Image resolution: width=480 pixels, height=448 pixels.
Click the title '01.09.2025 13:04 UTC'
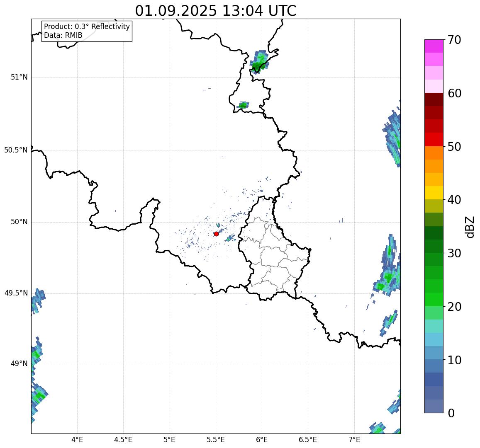point(216,11)
